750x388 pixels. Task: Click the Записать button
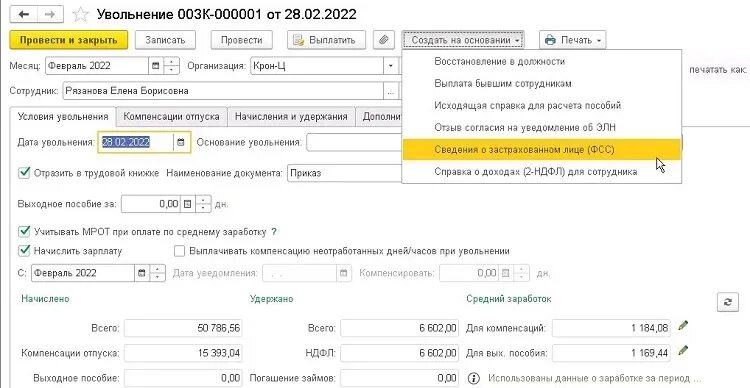[x=165, y=40]
